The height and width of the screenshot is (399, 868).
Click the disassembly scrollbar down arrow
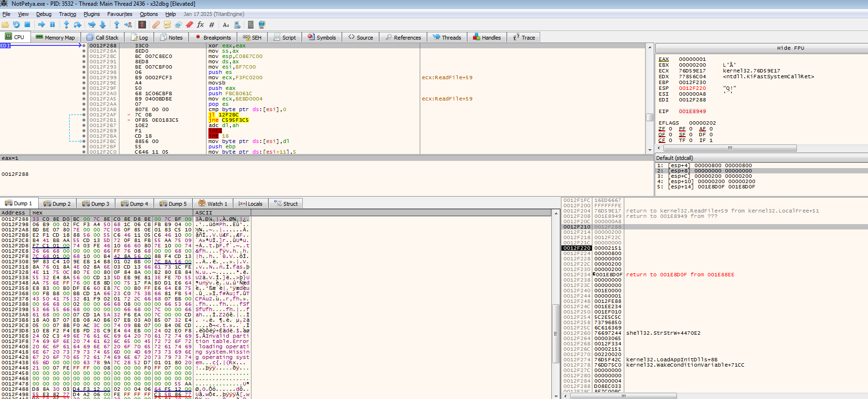tap(650, 150)
